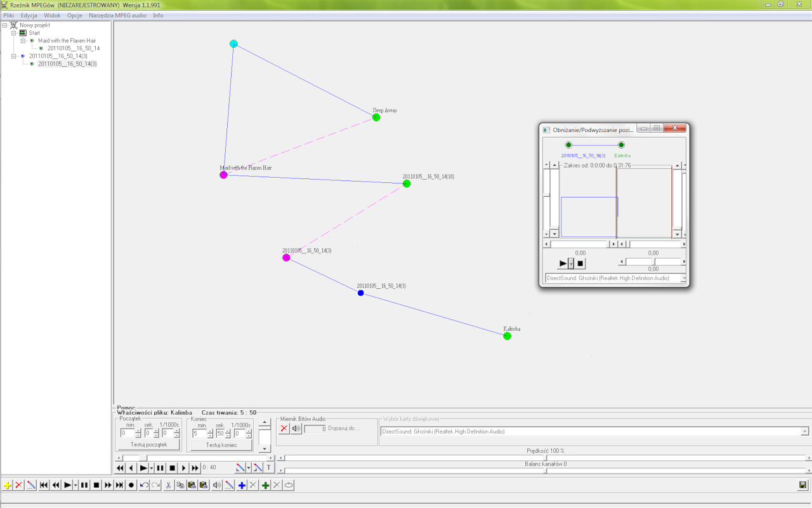The width and height of the screenshot is (812, 508).
Task: Click the yellow plus add icon in bottom toolbar
Action: pyautogui.click(x=7, y=485)
